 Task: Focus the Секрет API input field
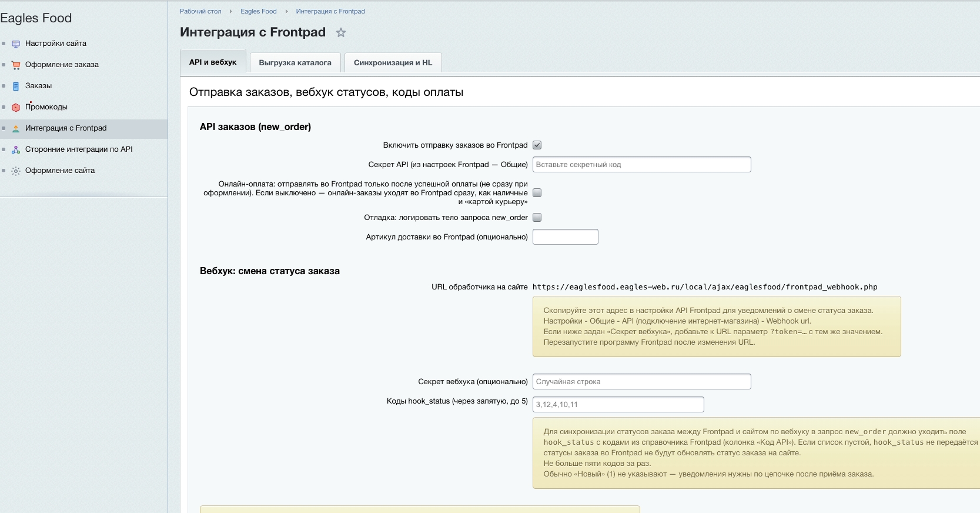pos(642,165)
